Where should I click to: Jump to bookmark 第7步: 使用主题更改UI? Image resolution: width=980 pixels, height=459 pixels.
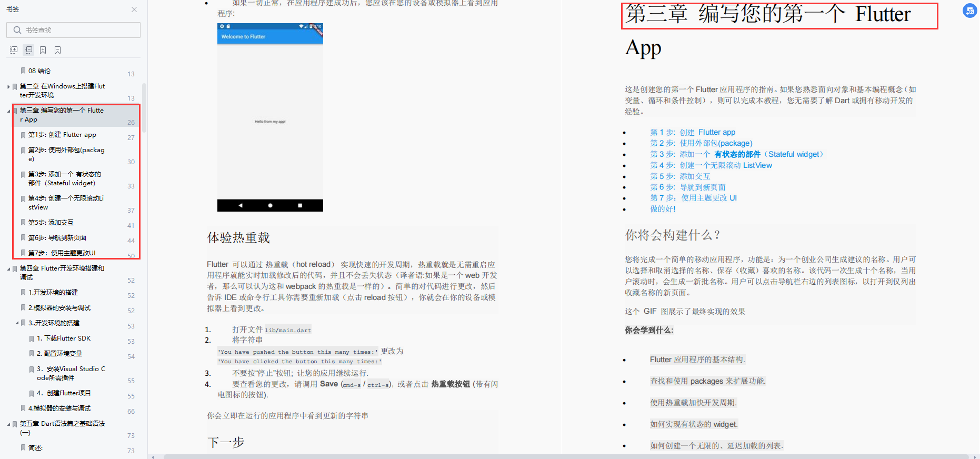point(62,253)
